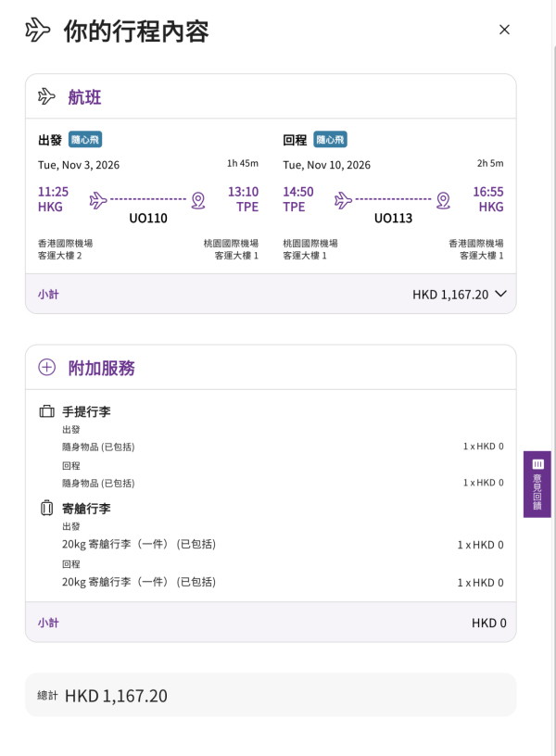Click the 1h 45m duration text
This screenshot has height=756, width=556.
tap(243, 163)
